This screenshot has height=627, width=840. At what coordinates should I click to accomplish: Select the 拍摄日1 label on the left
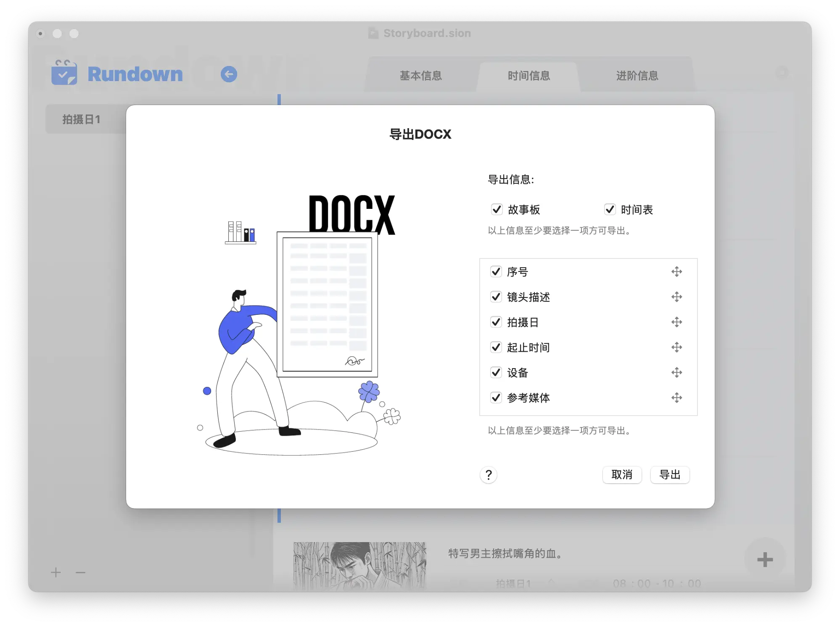click(x=81, y=119)
